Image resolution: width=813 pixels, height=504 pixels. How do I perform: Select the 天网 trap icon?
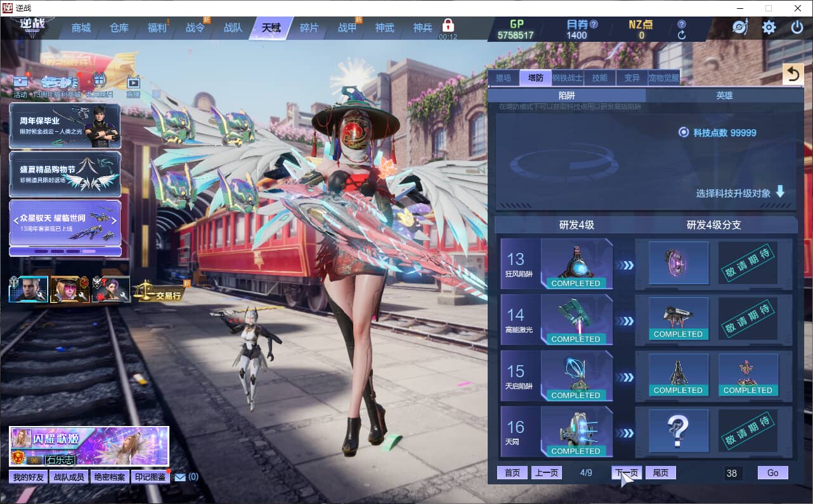click(576, 432)
